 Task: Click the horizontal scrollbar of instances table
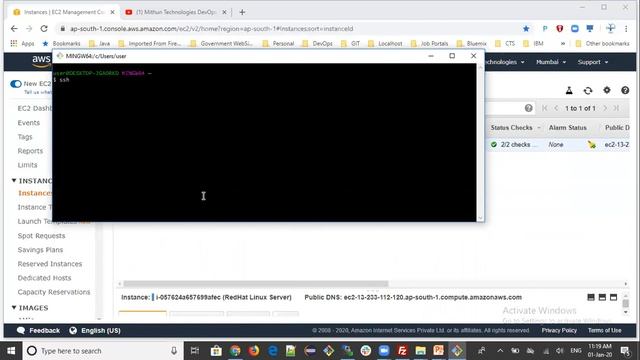point(256,283)
